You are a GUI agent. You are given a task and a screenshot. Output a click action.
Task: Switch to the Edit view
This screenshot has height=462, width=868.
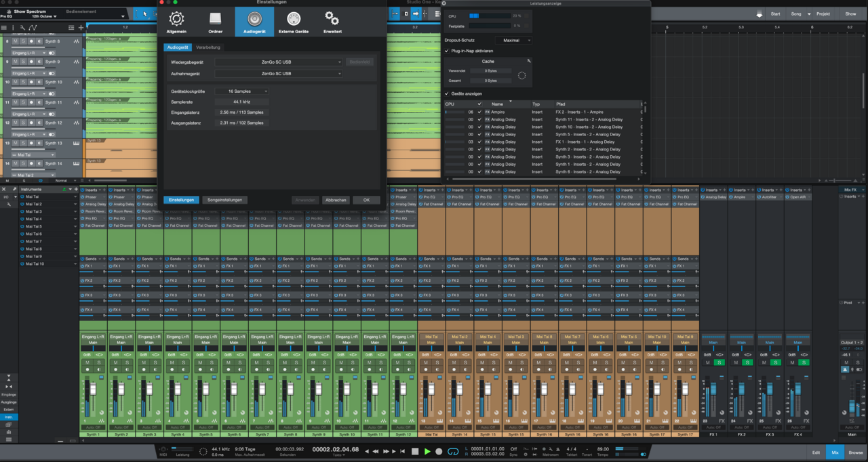(x=816, y=452)
